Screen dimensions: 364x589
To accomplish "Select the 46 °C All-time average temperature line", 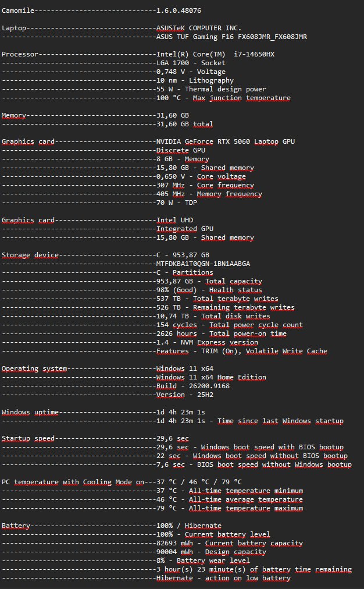I will coord(230,499).
